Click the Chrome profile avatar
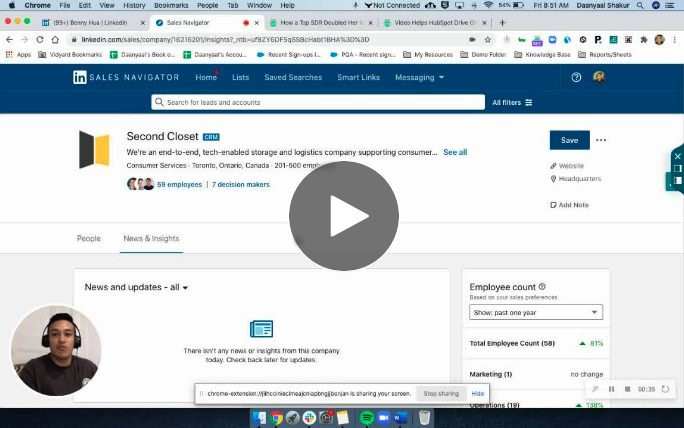The height and width of the screenshot is (428, 684). coord(660,40)
